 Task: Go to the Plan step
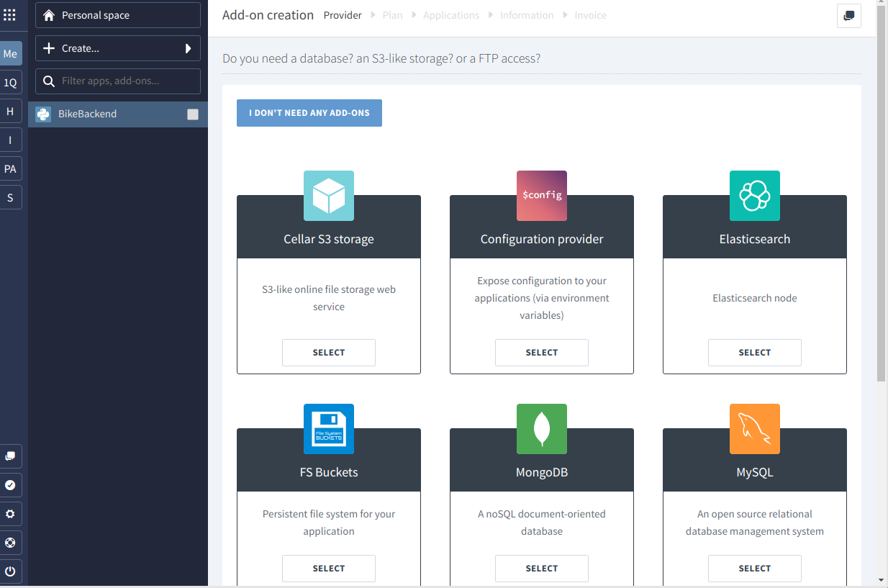point(392,15)
